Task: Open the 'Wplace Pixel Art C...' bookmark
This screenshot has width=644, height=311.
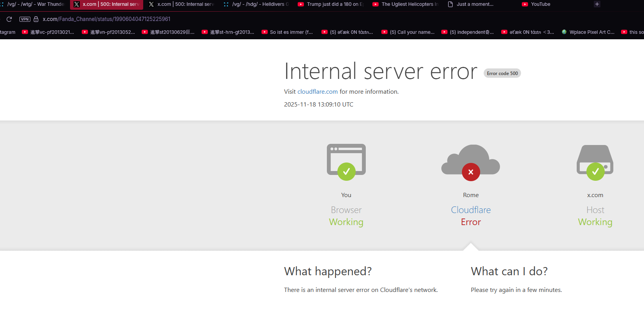Action: coord(588,32)
